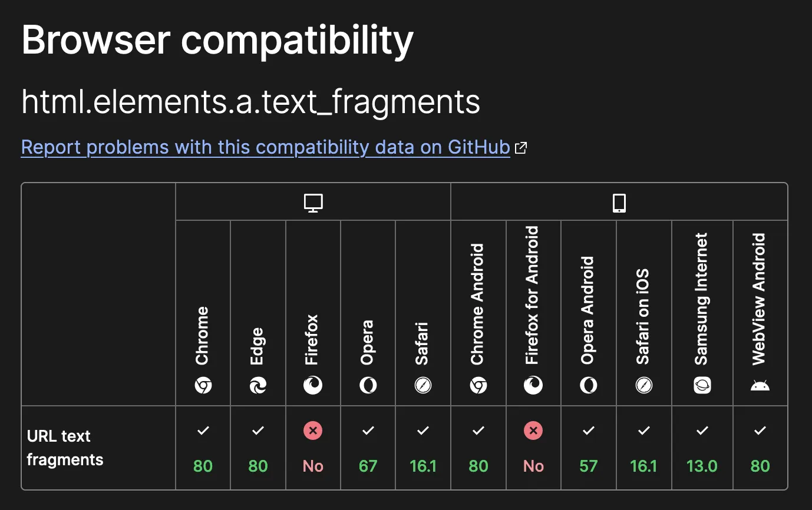812x510 pixels.
Task: Expand Opera Android 57 support details
Action: click(589, 448)
